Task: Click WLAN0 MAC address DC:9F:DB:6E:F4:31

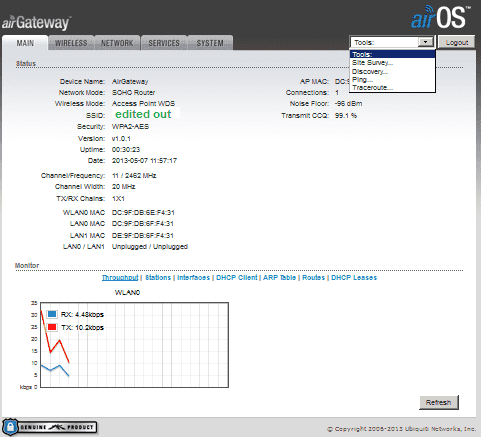Action: click(x=143, y=213)
